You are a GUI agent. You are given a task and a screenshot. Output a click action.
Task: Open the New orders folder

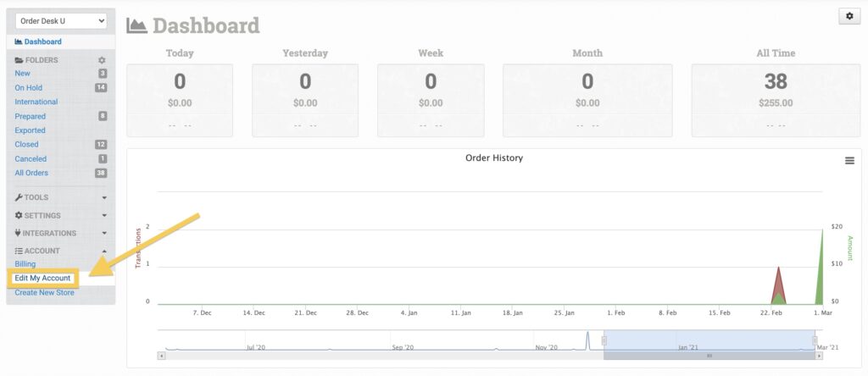tap(23, 74)
